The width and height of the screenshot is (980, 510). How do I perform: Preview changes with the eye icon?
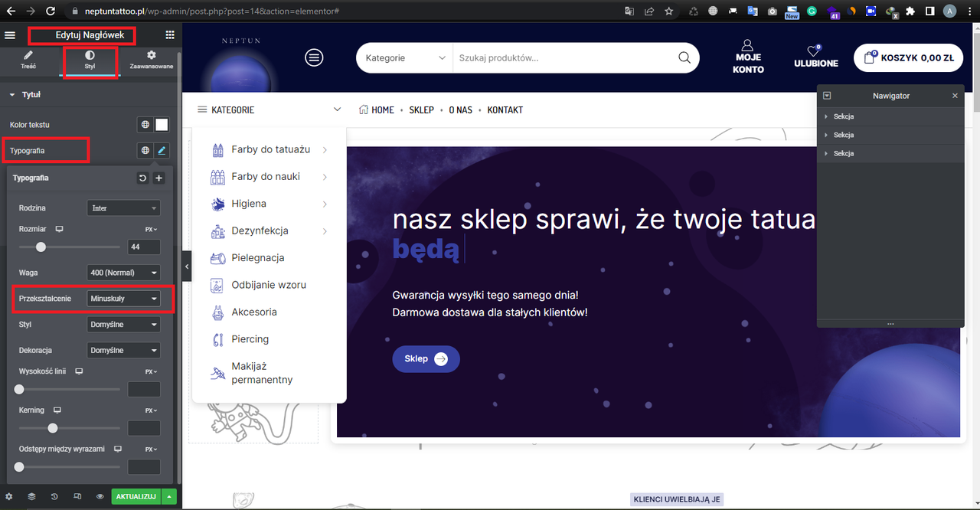coord(100,496)
